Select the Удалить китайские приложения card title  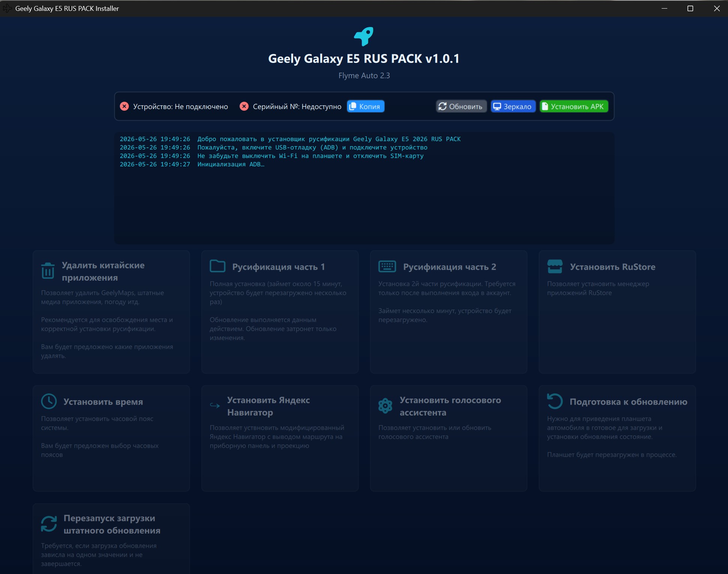(103, 271)
